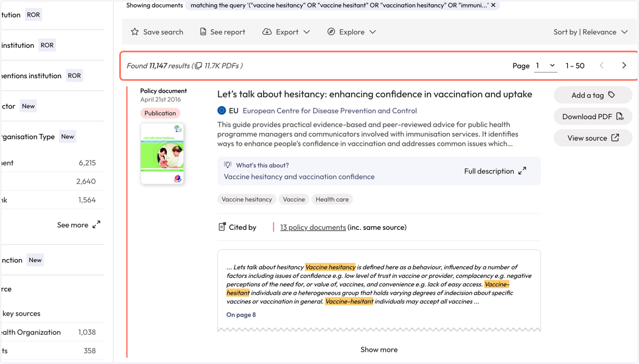Click the external link icon in View source
639x364 pixels.
[615, 138]
